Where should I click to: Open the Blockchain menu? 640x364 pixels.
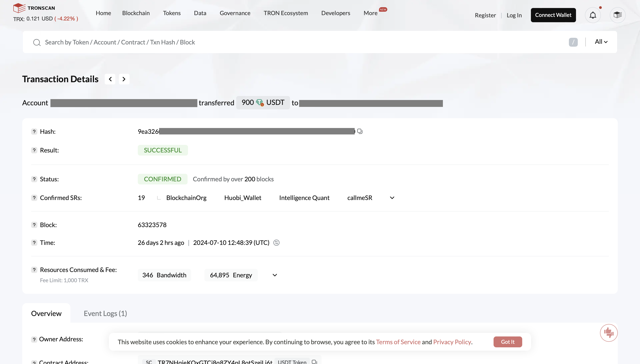coord(136,13)
